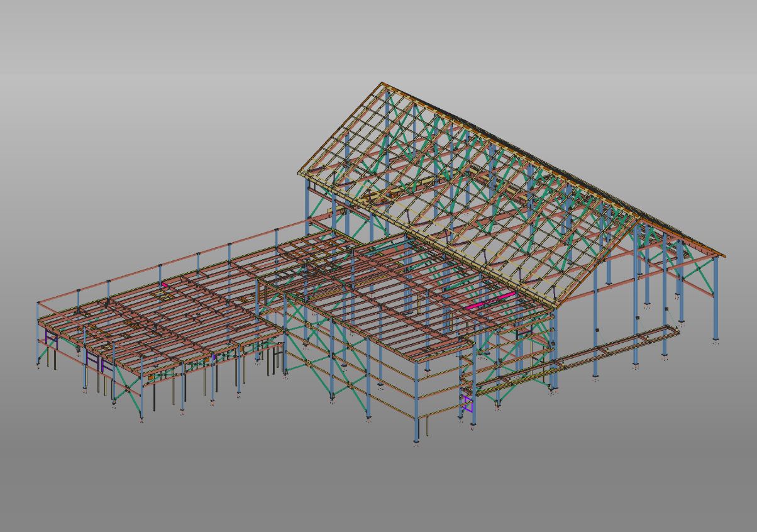Click the left eave corner of the gable roof
Viewport: 757px width, 532px height.
(300, 172)
